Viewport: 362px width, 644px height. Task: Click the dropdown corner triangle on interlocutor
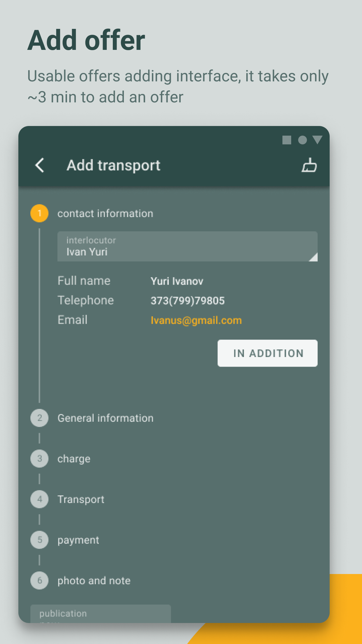pos(314,257)
